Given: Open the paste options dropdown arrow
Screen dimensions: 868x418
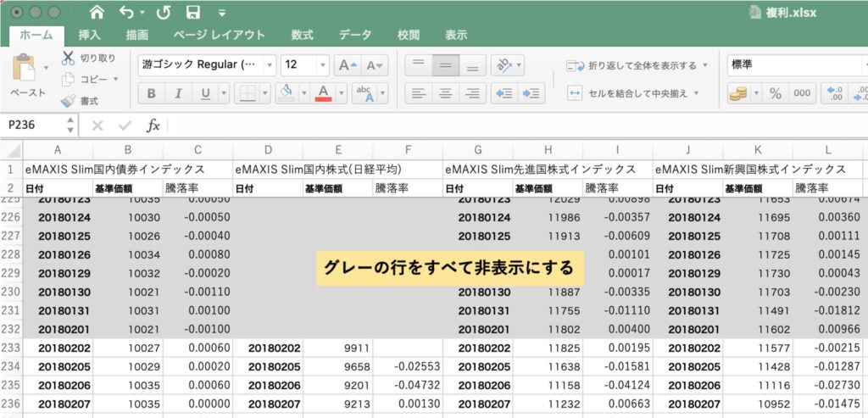Looking at the screenshot, I should pyautogui.click(x=46, y=68).
